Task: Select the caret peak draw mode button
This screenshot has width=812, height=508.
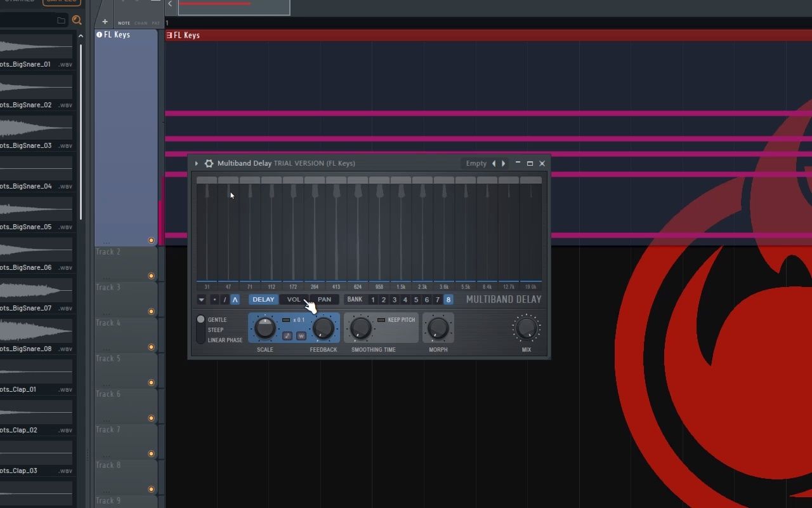Action: pyautogui.click(x=235, y=300)
